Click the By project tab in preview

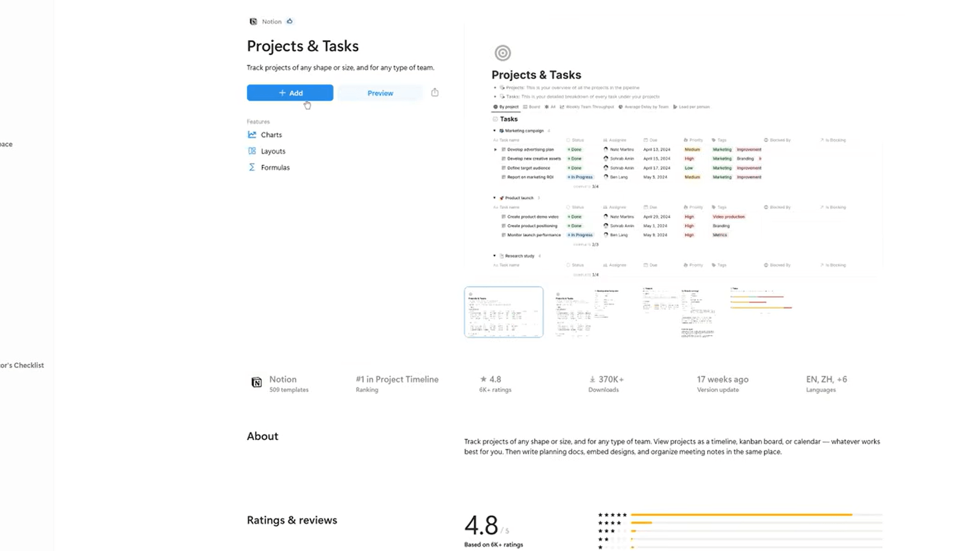tap(506, 107)
